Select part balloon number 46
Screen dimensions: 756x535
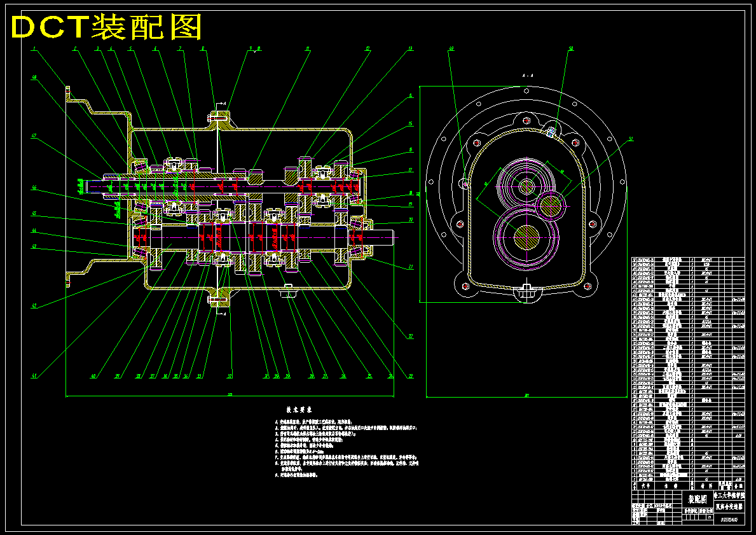34,189
